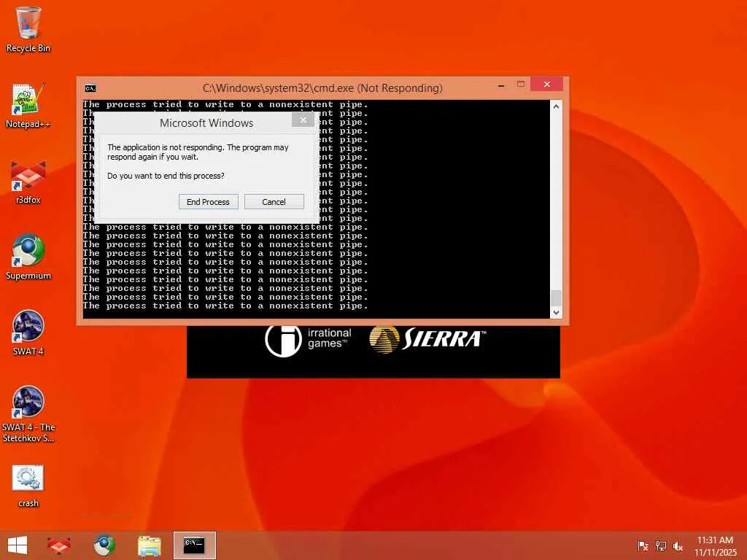Open the Recycle Bin desktop icon
747x560 pixels.
click(x=28, y=29)
